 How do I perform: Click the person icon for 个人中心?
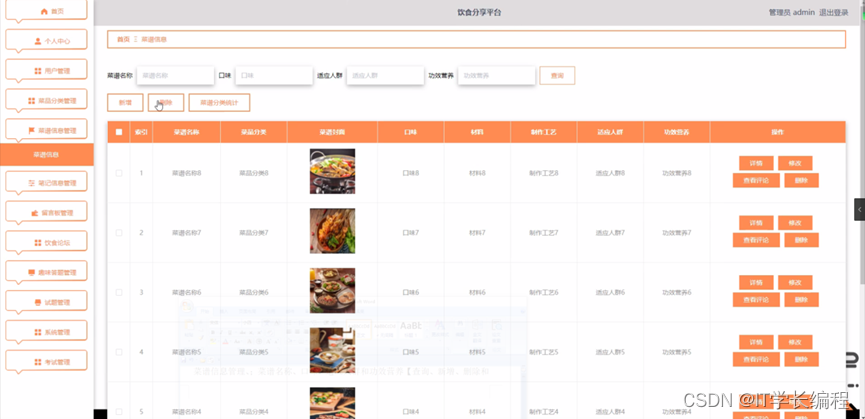point(38,41)
